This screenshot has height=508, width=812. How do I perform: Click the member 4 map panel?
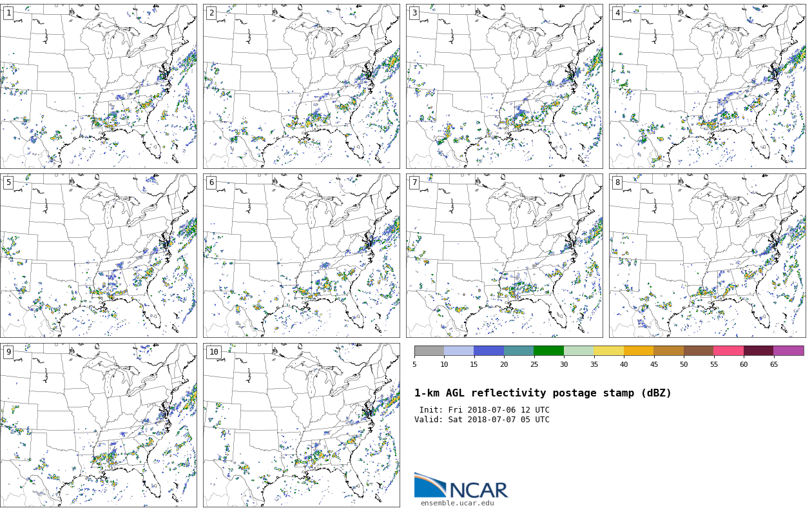708,86
